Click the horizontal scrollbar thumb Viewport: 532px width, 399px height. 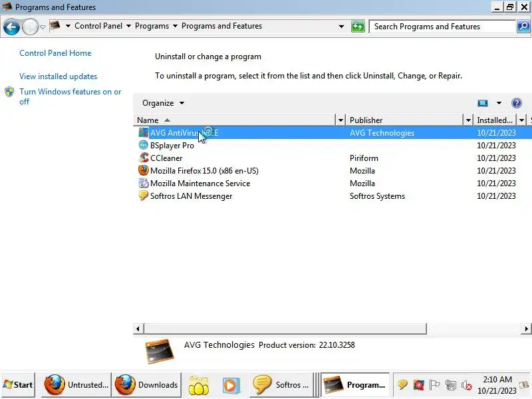(285, 329)
